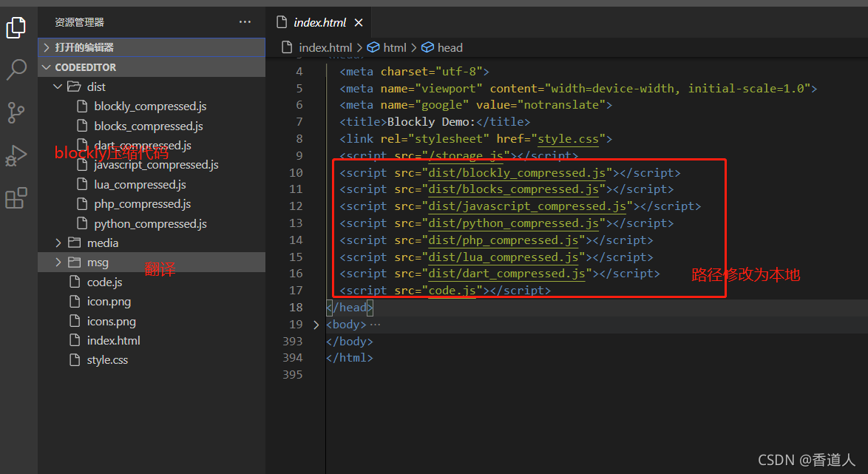
Task: Open javascript_compressed.js file in explorer
Action: coord(156,165)
